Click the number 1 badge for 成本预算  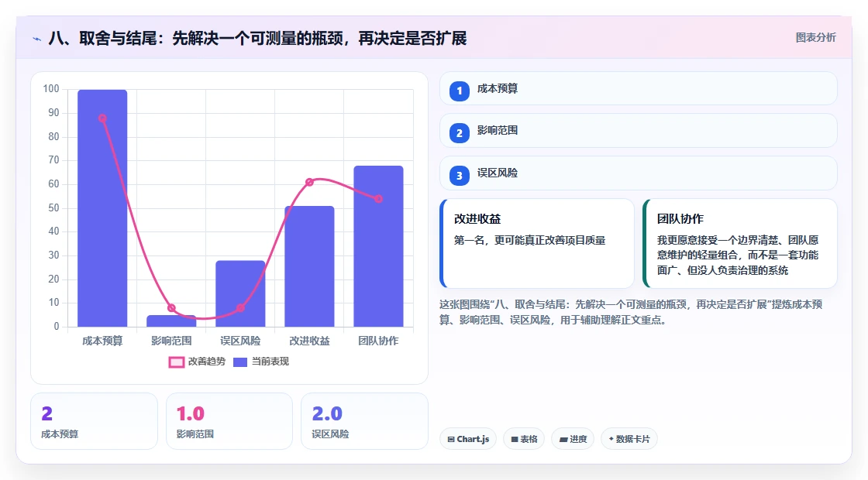pyautogui.click(x=459, y=91)
